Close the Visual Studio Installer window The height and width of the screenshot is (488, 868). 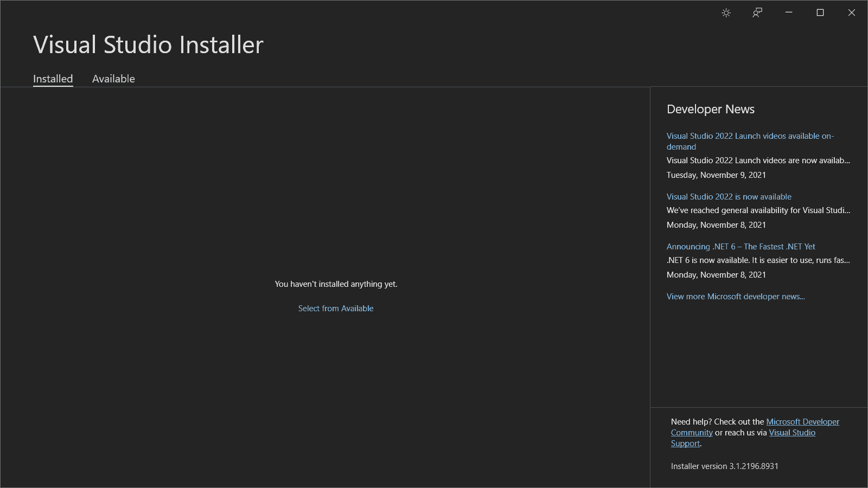pos(852,12)
